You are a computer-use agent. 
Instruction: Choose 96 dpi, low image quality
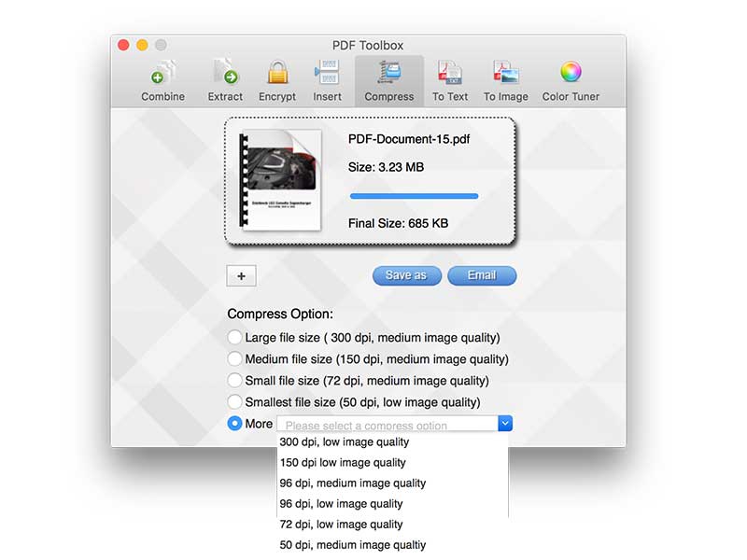(392, 503)
